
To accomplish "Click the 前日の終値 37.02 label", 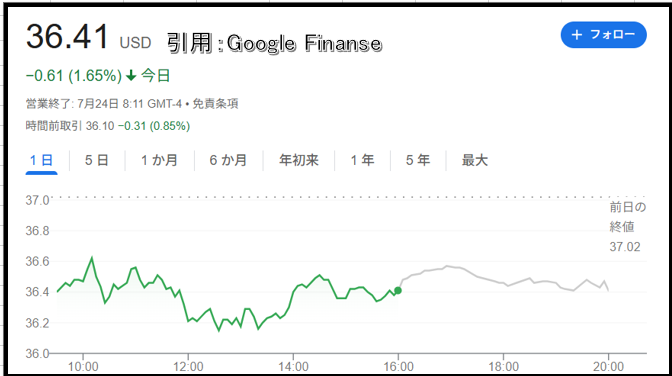I will pyautogui.click(x=627, y=227).
